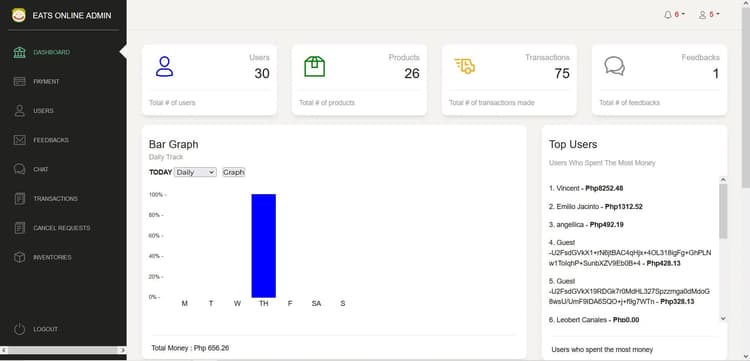
Task: Click the sidebar scrollbar right arrow
Action: 123,350
